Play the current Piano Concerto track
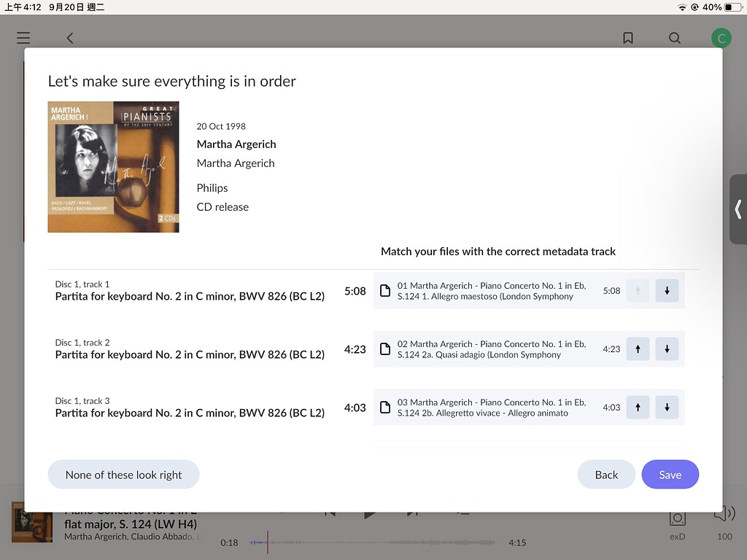 tap(371, 513)
